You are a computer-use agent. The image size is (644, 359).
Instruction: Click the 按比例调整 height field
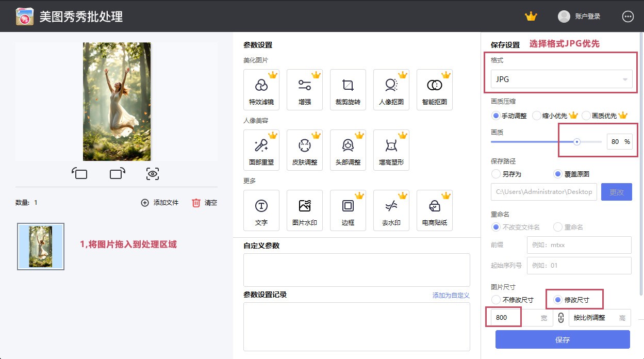click(x=596, y=318)
